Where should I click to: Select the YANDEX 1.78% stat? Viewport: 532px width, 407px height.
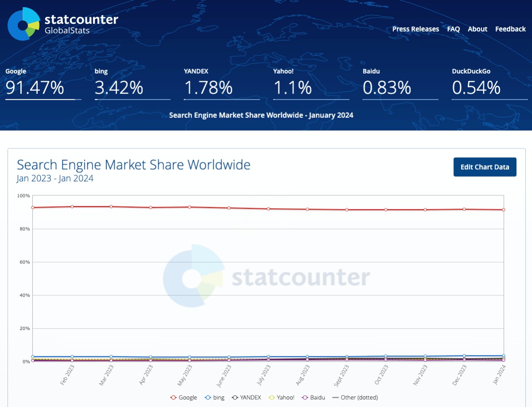[208, 88]
